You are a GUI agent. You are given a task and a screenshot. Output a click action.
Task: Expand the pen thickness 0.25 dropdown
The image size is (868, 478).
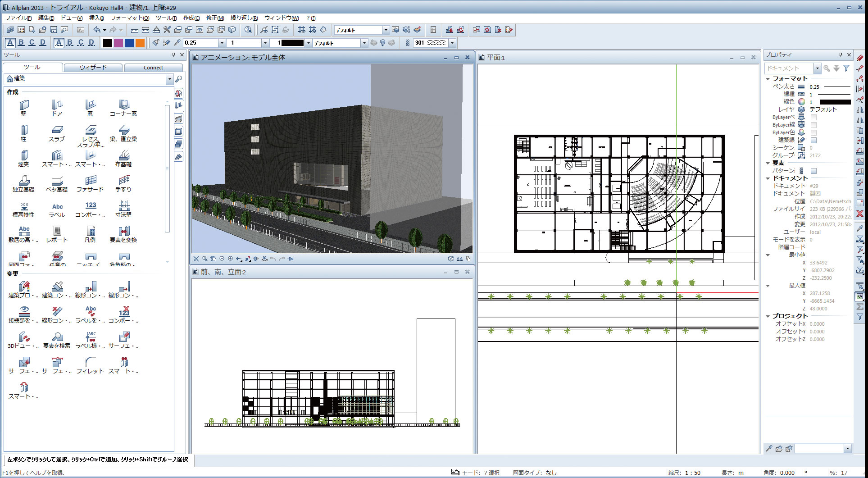click(222, 43)
